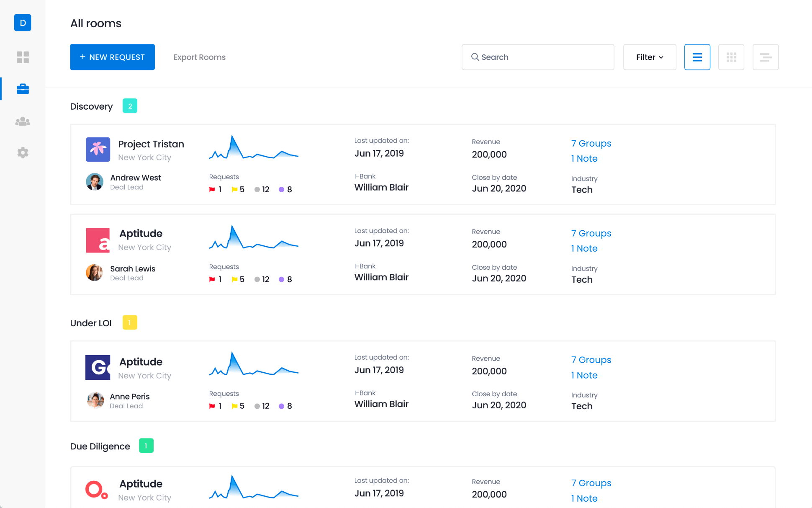The height and width of the screenshot is (508, 812).
Task: Click the yellow flag icon under Aptitude requests
Action: (235, 279)
